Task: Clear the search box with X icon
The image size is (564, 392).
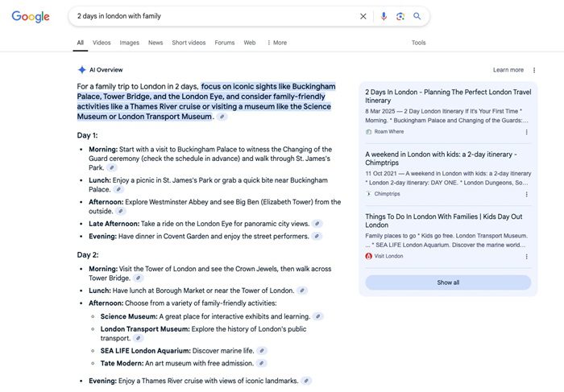Action: click(363, 16)
